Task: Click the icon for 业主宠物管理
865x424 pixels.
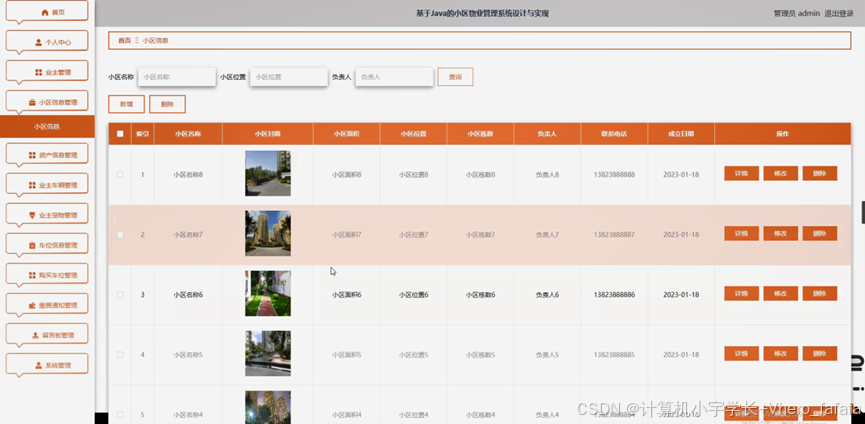Action: point(33,215)
